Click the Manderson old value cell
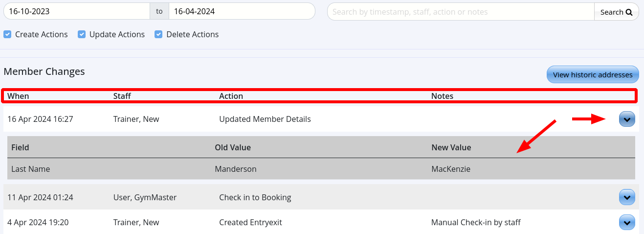This screenshot has width=644, height=234. pos(235,169)
